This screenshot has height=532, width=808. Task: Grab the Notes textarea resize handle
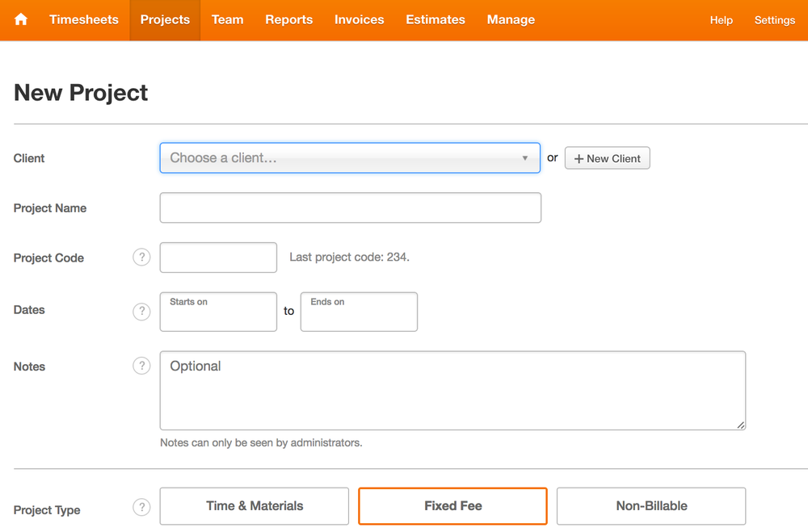coord(740,425)
